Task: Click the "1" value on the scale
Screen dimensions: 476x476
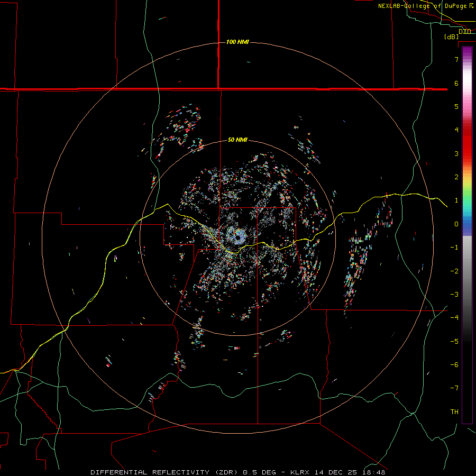Action: point(456,200)
